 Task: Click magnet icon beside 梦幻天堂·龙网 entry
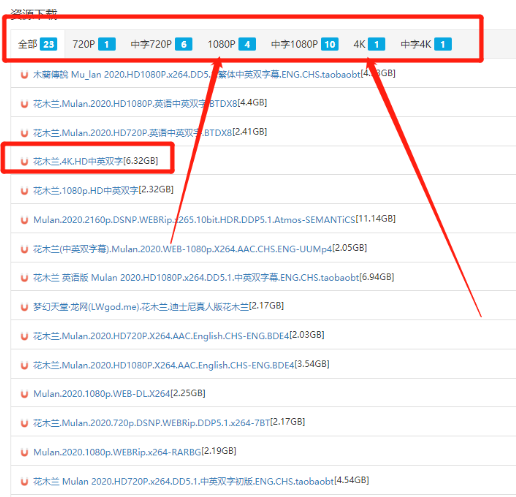[24, 307]
